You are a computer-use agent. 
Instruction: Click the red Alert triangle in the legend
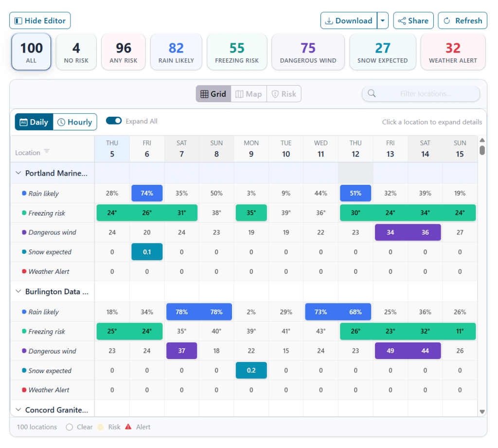[x=128, y=427]
